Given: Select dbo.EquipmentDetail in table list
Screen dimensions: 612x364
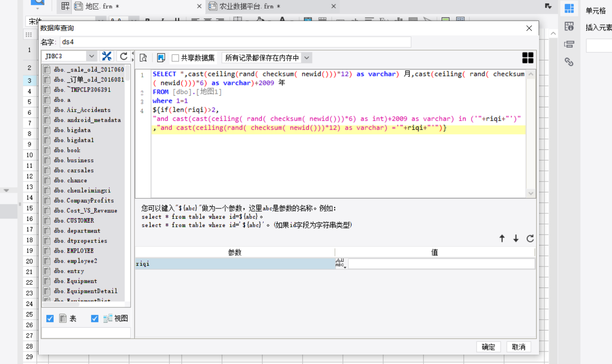Looking at the screenshot, I should (85, 291).
